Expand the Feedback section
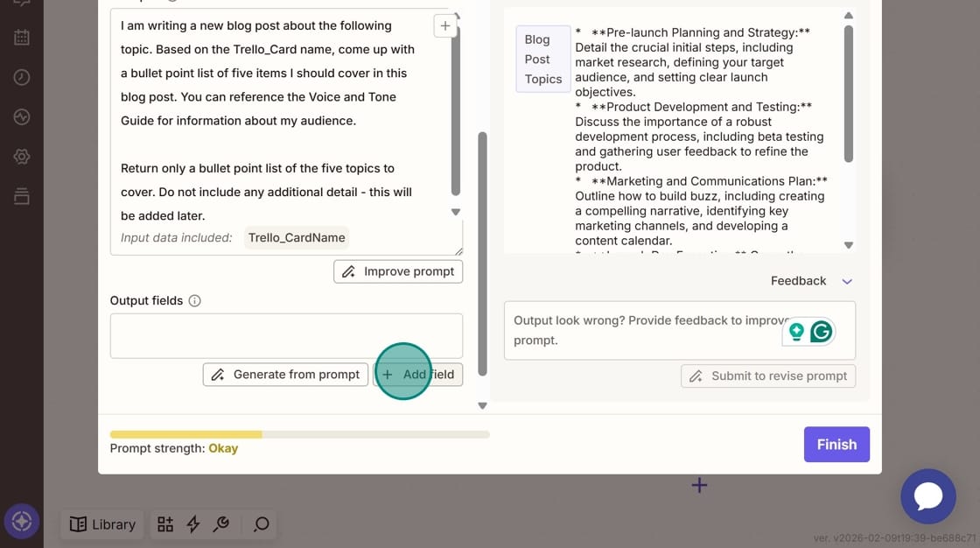The height and width of the screenshot is (548, 980). (x=846, y=281)
